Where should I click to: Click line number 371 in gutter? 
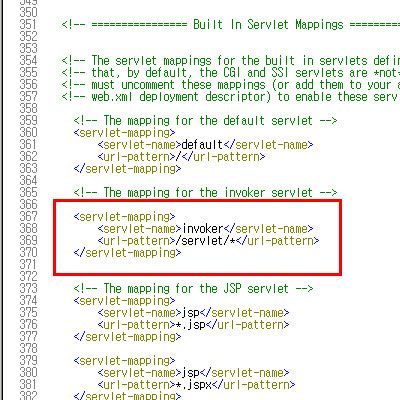click(x=28, y=265)
